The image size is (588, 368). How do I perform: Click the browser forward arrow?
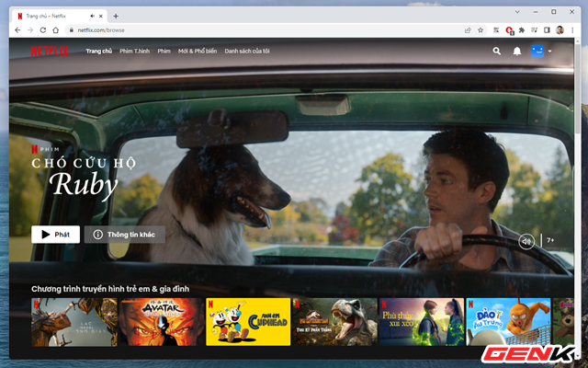[x=30, y=30]
